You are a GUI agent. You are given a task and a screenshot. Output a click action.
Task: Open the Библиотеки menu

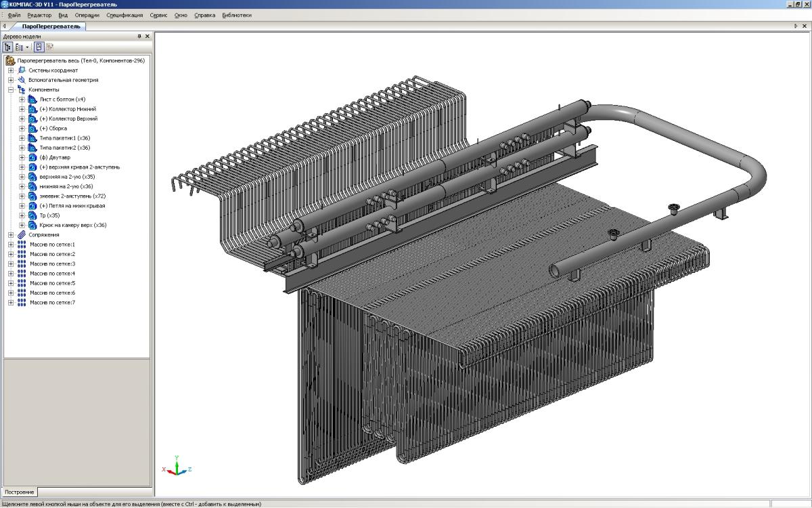click(237, 15)
